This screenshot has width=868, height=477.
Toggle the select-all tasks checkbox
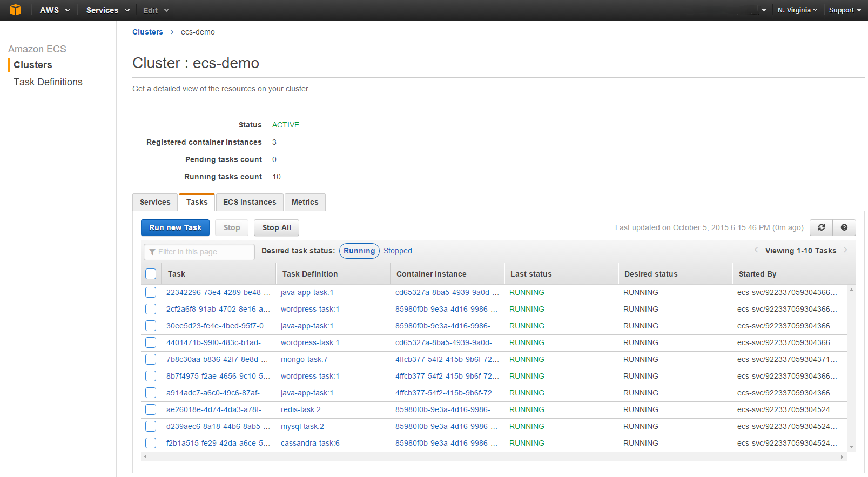(151, 274)
